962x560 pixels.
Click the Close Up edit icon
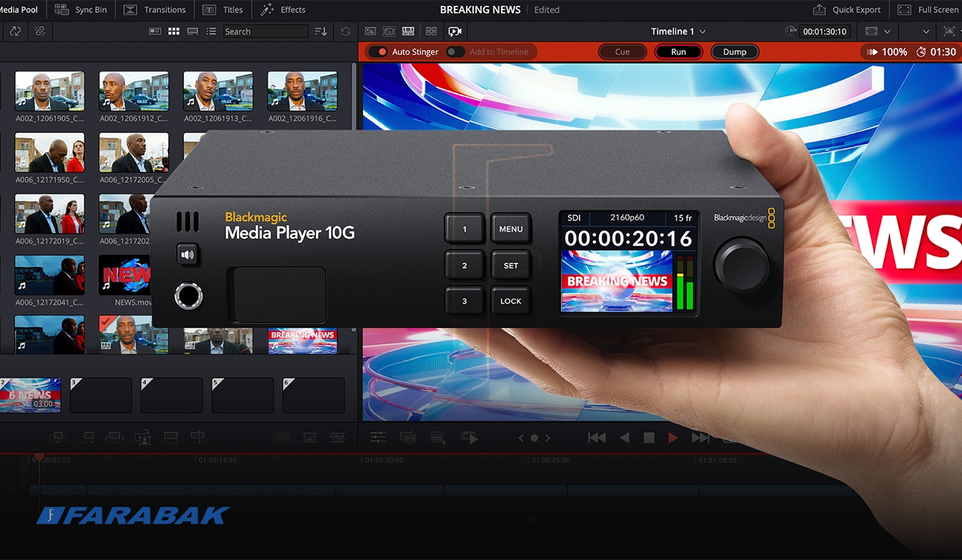click(x=142, y=436)
